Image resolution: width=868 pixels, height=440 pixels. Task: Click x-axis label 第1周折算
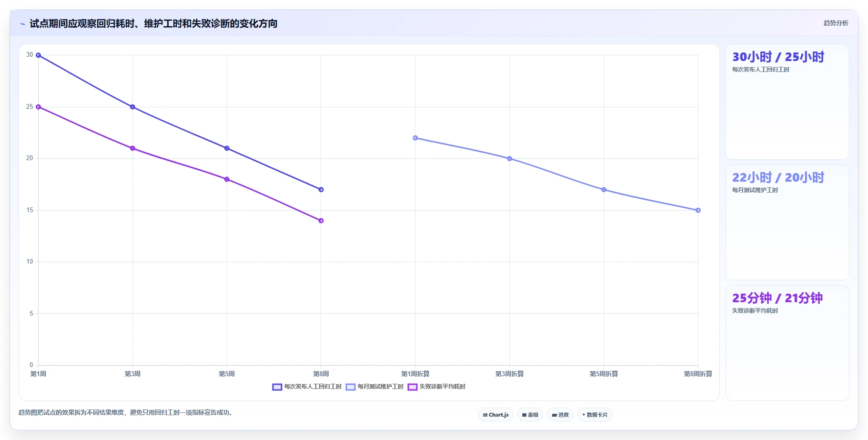(415, 374)
